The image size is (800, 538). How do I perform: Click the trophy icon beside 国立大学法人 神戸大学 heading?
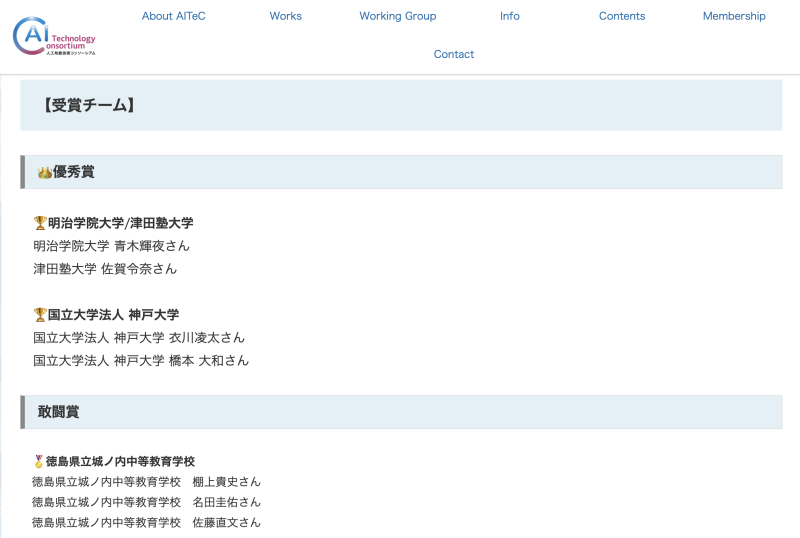[40, 315]
